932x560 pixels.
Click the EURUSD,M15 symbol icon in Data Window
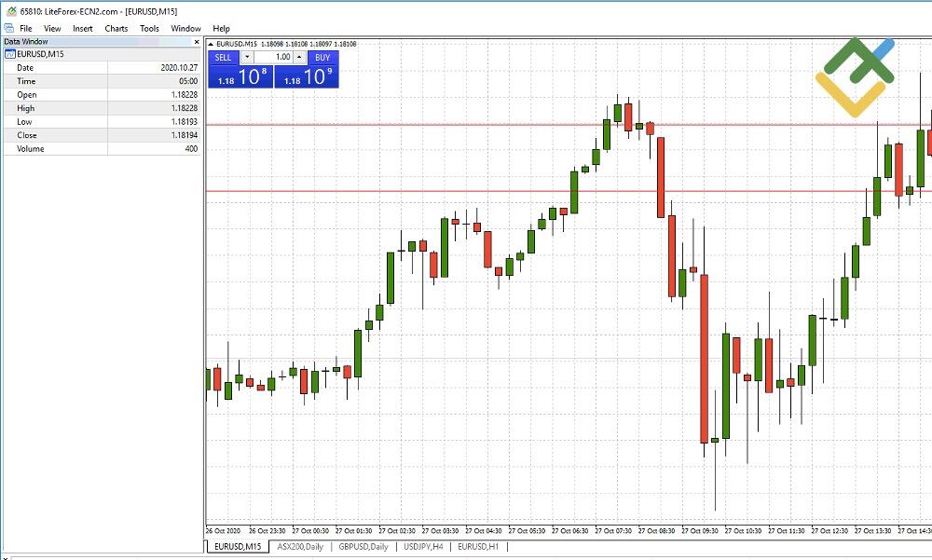tap(10, 53)
